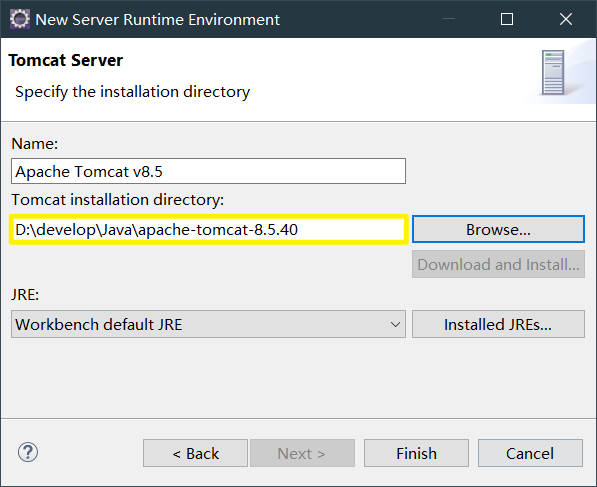Open the Installed JREs settings

click(x=498, y=324)
